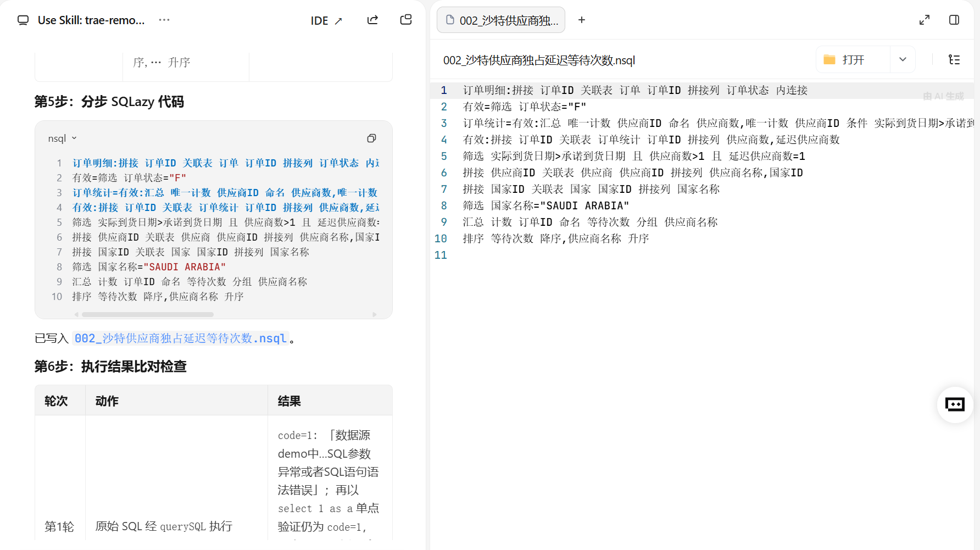
Task: Click editor line 2 有效=筛选 订单状态="F"
Action: coord(524,107)
